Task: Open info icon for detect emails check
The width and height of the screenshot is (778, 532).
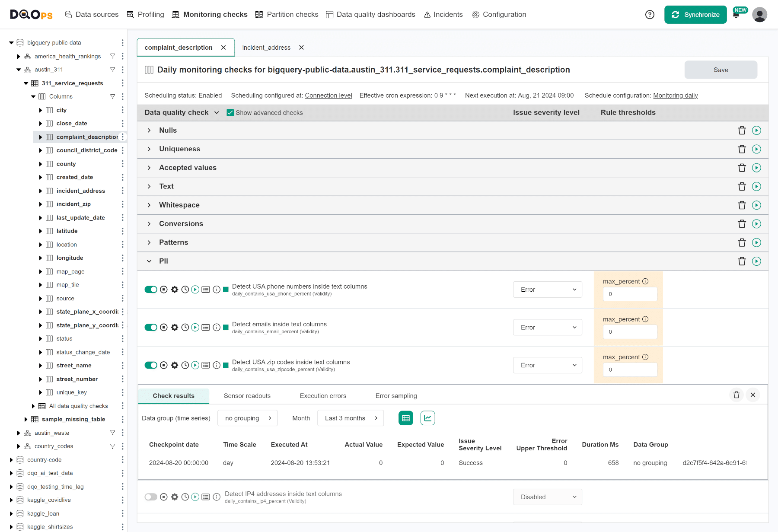Action: click(217, 328)
